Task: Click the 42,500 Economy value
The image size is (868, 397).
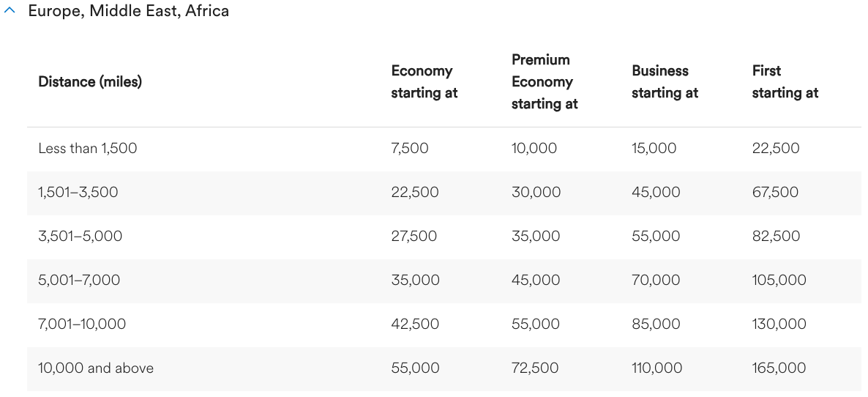Action: point(415,324)
